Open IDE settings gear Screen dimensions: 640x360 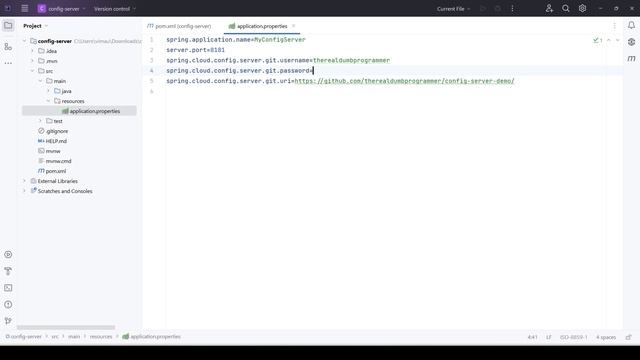582,8
